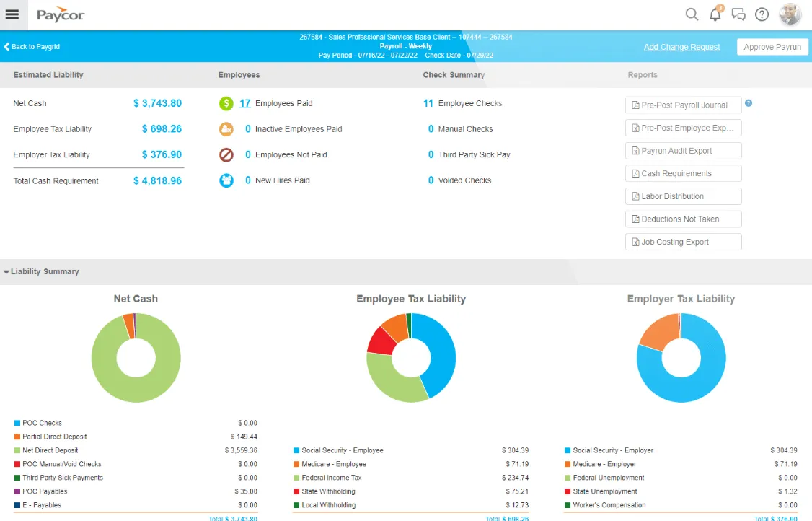Click the POC Payables legend swatch
The image size is (812, 521).
[x=17, y=491]
